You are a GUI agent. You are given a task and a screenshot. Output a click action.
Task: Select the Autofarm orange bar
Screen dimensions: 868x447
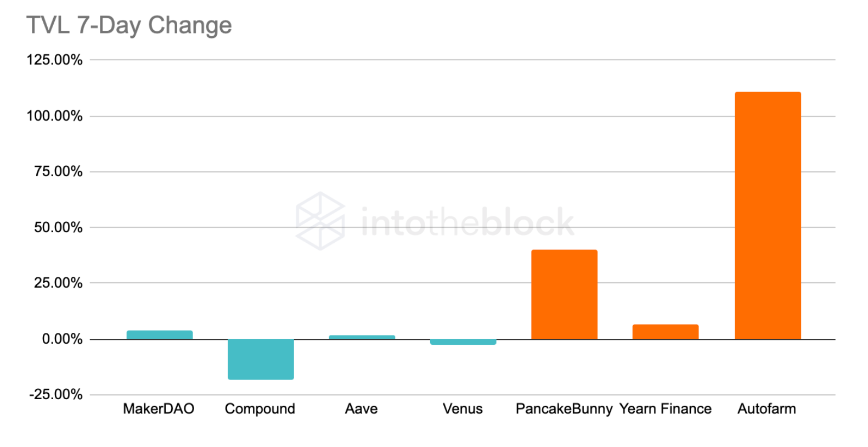[768, 215]
